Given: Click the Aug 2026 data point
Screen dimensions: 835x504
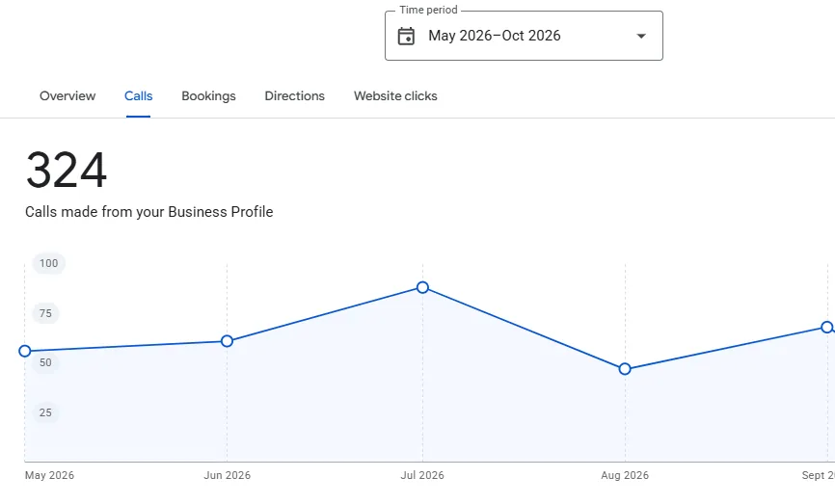Looking at the screenshot, I should (625, 369).
